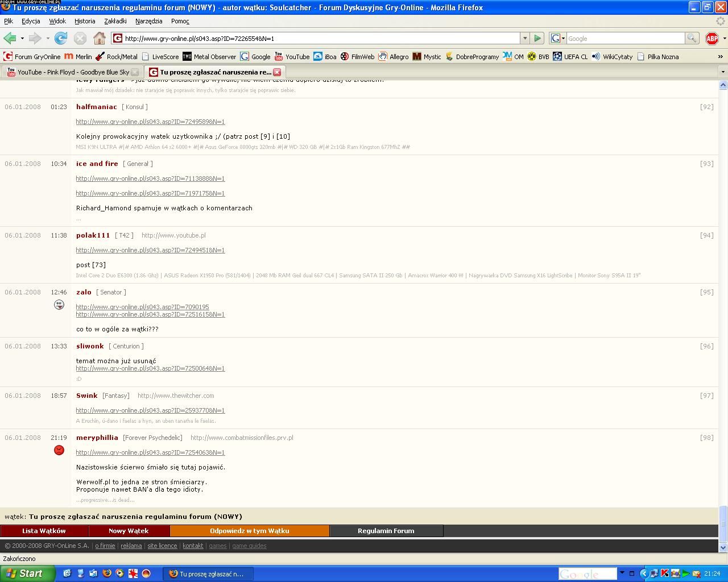Close the active forum tab
Screen dimensions: 728x582
(x=277, y=72)
